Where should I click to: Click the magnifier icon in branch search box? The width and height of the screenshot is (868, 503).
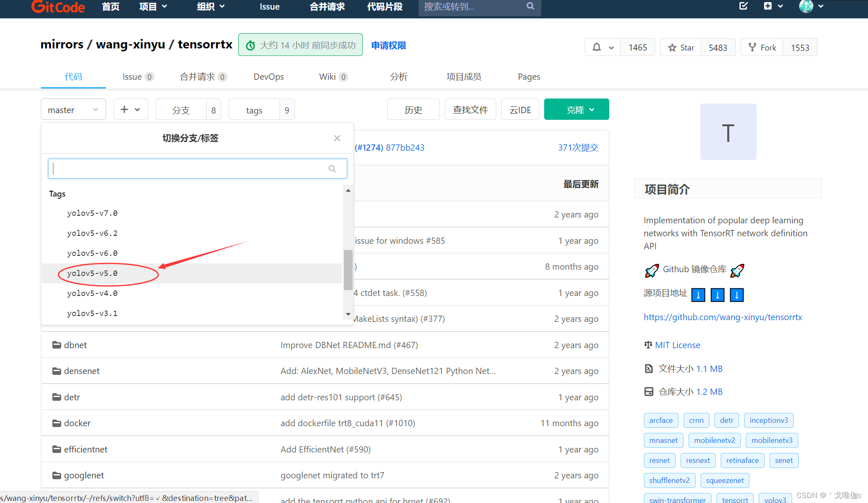coord(332,169)
